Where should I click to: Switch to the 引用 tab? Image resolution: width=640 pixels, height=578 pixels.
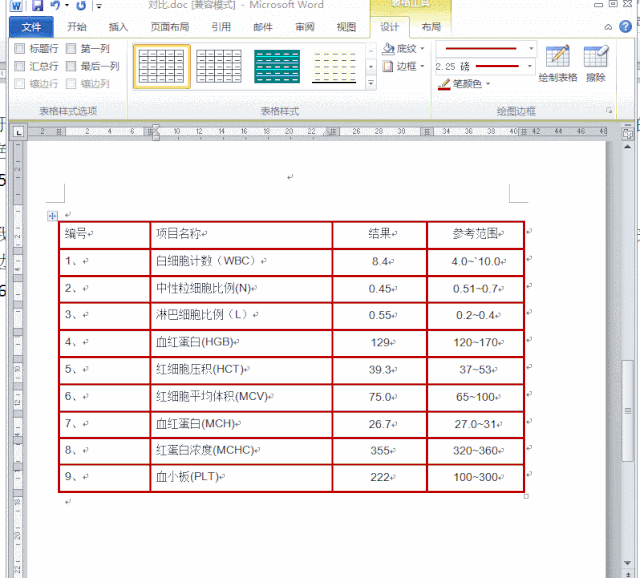tap(221, 27)
